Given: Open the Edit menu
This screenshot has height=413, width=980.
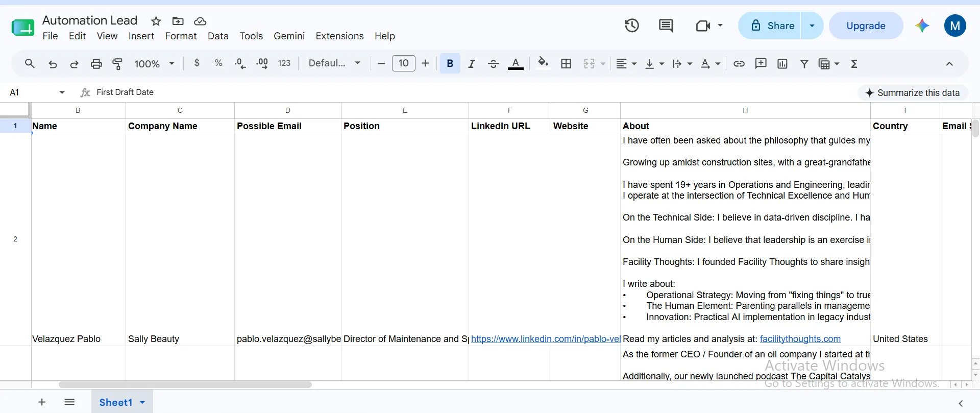Looking at the screenshot, I should coord(78,36).
